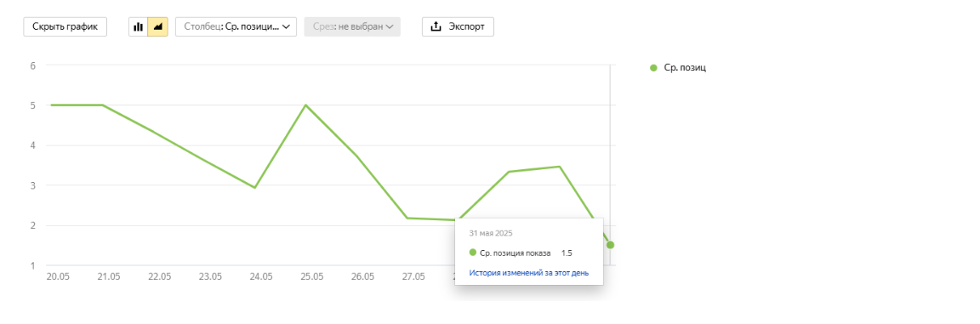Click the "Скрыть график" button
The width and height of the screenshot is (980, 324).
click(65, 27)
